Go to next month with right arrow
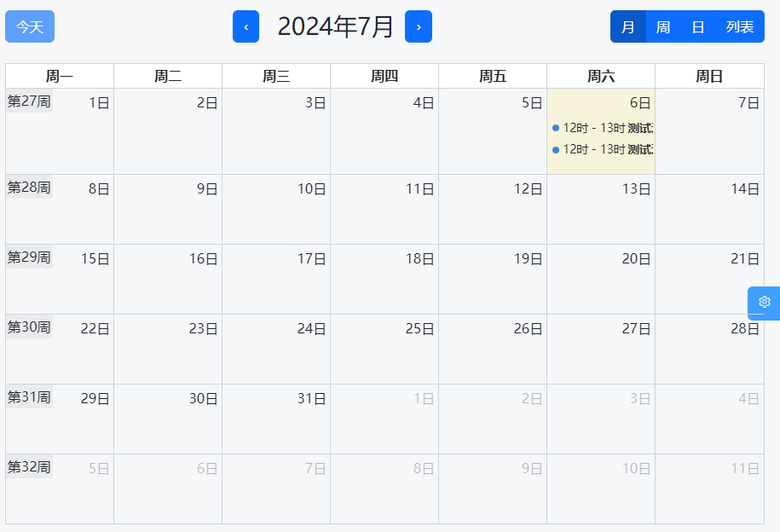This screenshot has height=532, width=780. pos(419,26)
